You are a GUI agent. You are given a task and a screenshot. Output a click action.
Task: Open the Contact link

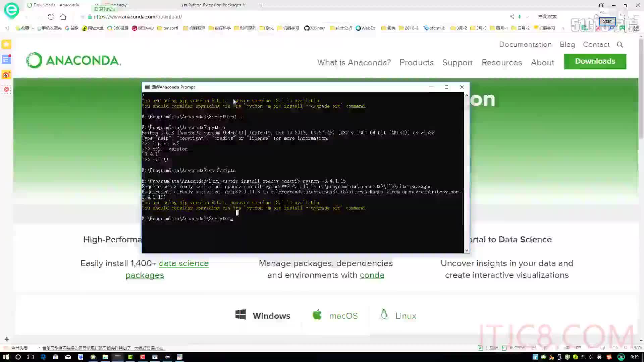[x=596, y=45]
